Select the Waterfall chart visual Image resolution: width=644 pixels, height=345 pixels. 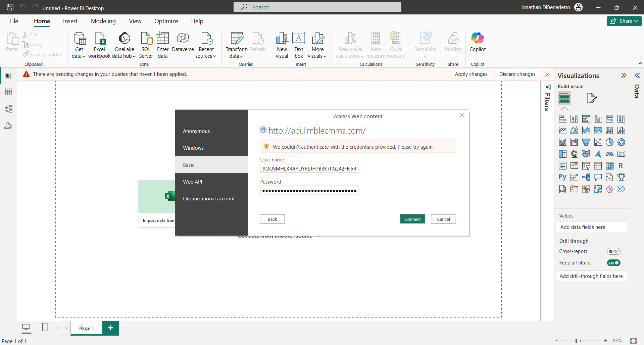(574, 142)
